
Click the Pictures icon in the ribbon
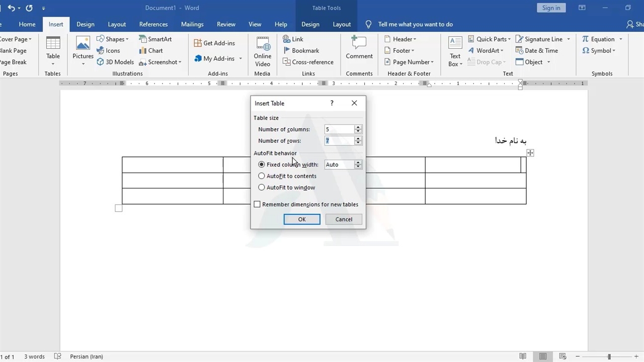(83, 45)
